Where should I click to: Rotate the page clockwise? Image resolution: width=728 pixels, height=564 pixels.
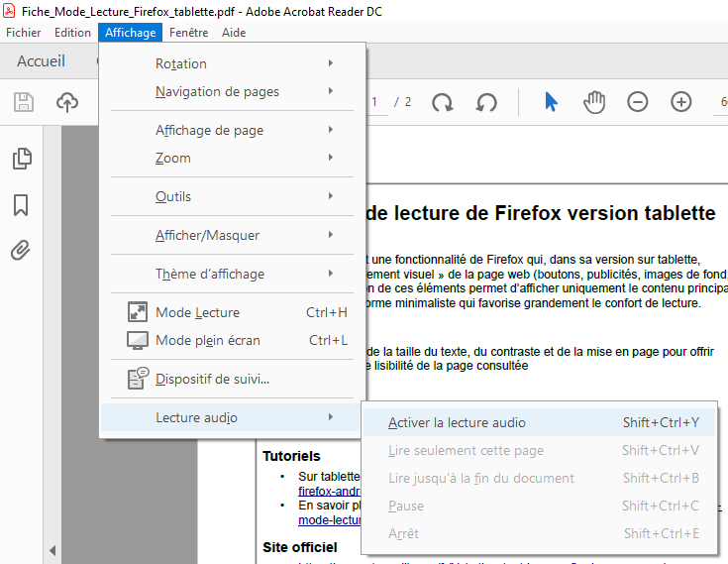click(x=442, y=102)
